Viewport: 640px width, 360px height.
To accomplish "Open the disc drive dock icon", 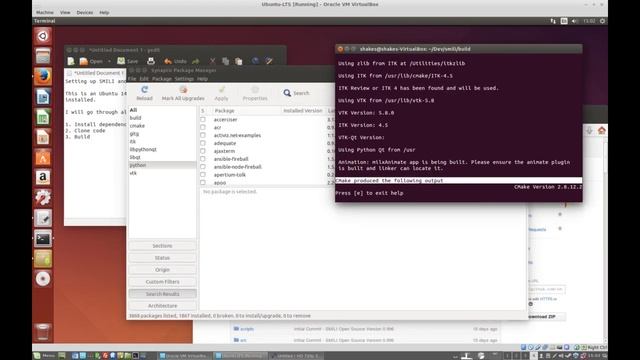I will coord(43,279).
